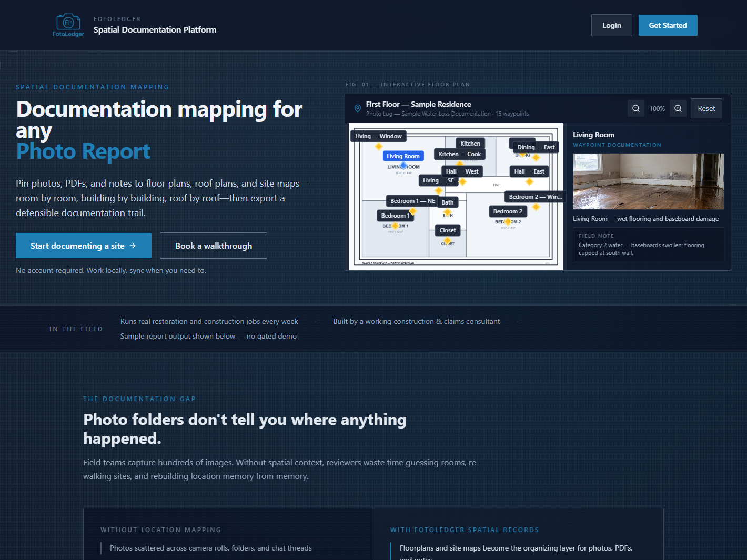747x560 pixels.
Task: Select the Bedroom 2 — Win... waypoint diamond
Action: (x=536, y=207)
